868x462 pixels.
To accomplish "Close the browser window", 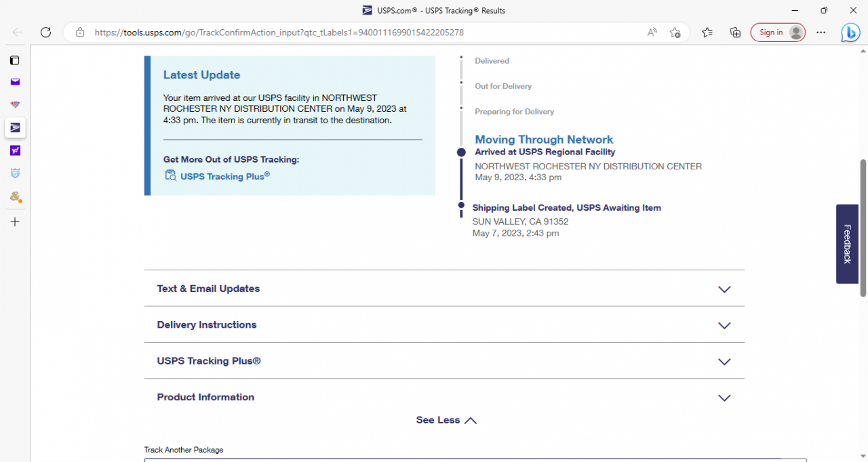I will click(854, 10).
